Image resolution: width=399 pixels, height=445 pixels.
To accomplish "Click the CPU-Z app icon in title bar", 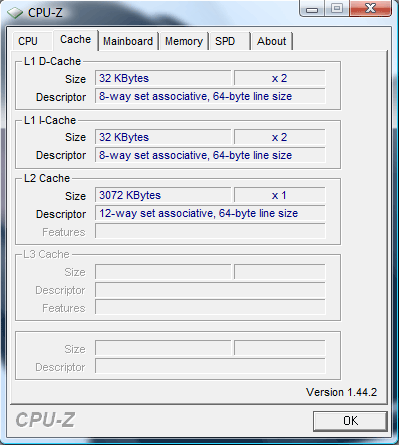I will (15, 13).
